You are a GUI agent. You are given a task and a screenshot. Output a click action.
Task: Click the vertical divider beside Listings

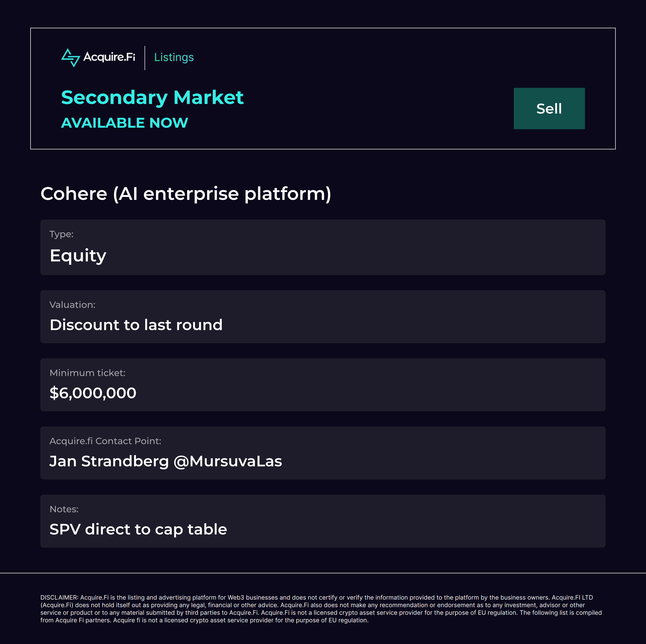point(145,58)
